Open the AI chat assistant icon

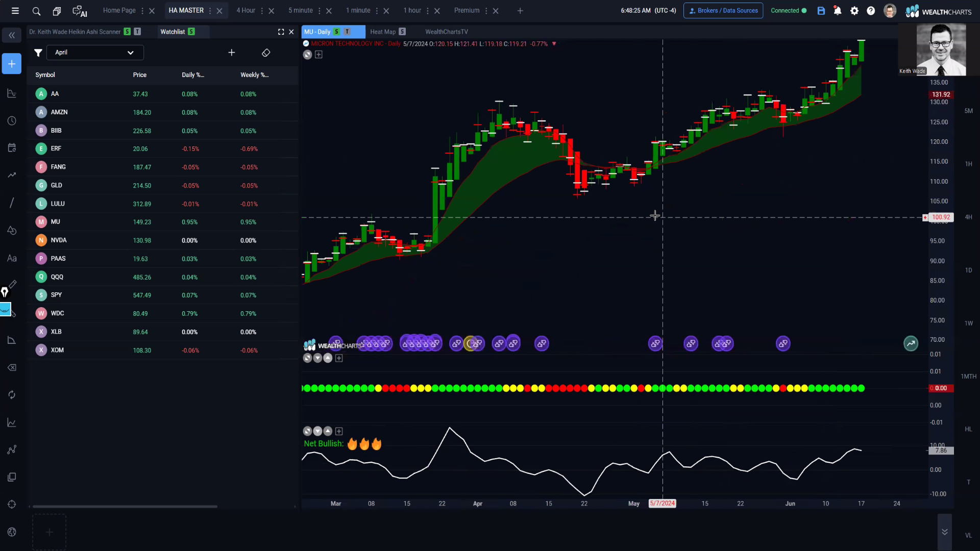[80, 11]
